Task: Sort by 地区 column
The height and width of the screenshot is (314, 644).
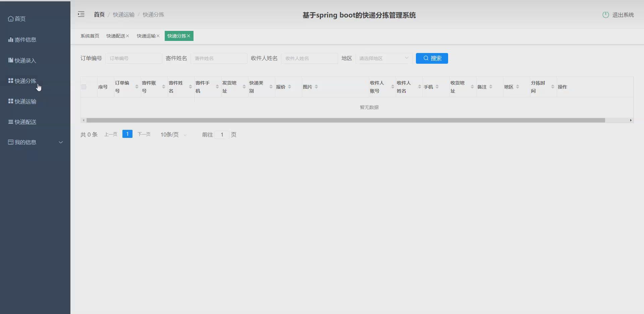Action: (518, 87)
